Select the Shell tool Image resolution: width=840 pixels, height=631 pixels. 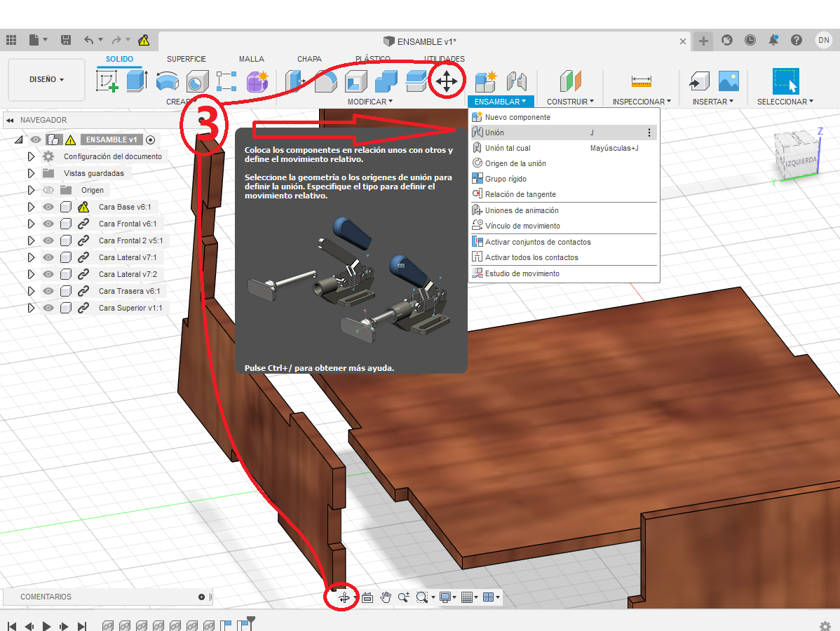tap(355, 81)
